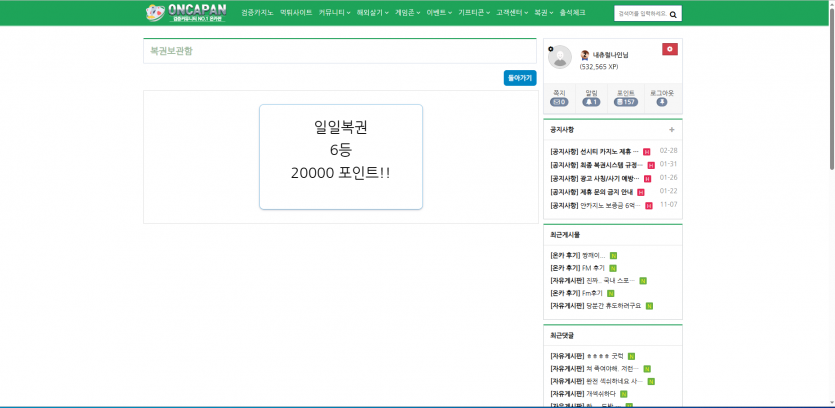
Task: Open notifications via the 알림 bell badge
Action: coord(591,102)
